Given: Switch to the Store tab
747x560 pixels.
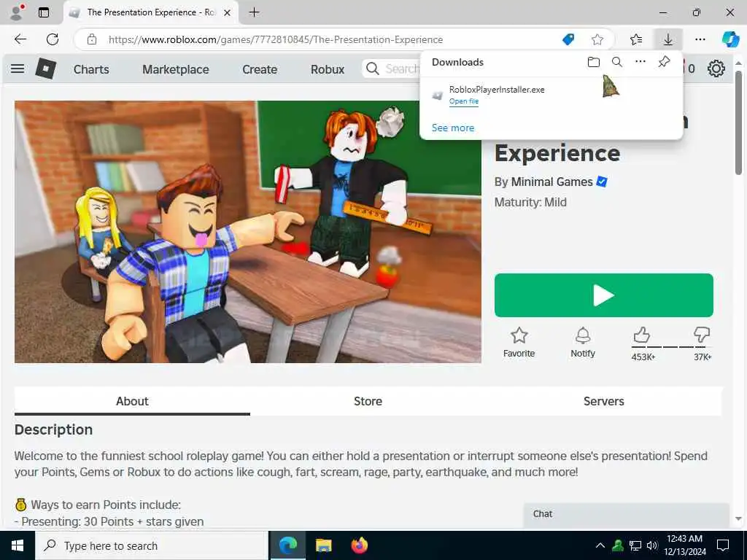Looking at the screenshot, I should pos(368,401).
